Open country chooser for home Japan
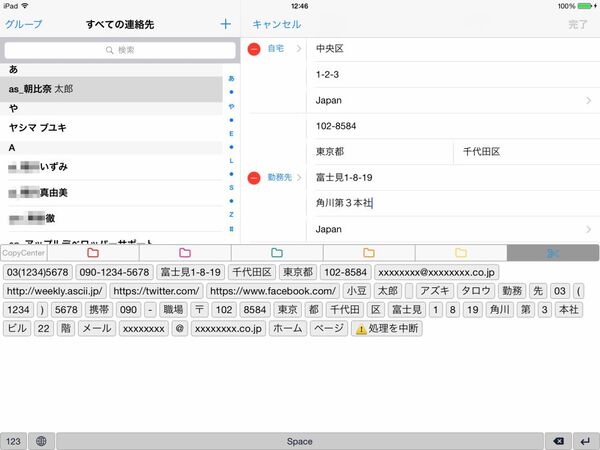The image size is (600, 450). 453,100
